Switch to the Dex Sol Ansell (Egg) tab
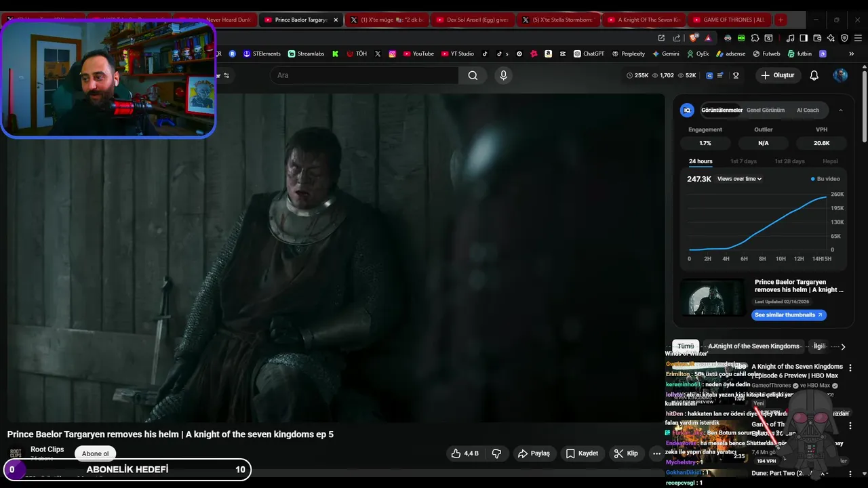The height and width of the screenshot is (488, 868). (472, 20)
